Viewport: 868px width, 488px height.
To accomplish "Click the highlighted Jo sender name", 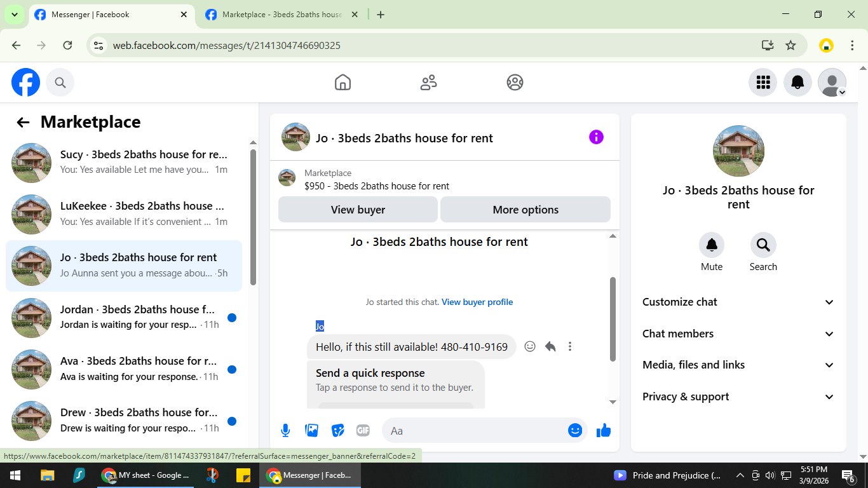I will click(x=320, y=327).
